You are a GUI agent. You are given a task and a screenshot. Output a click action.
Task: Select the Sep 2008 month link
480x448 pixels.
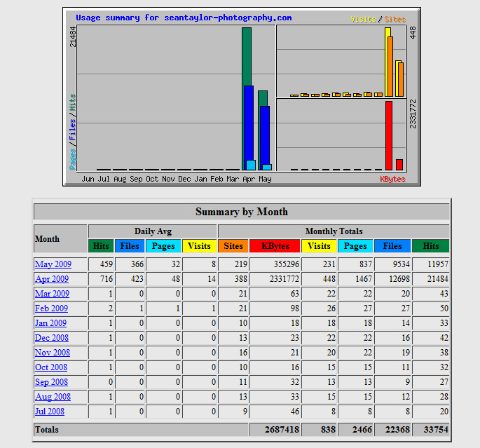[x=52, y=382]
